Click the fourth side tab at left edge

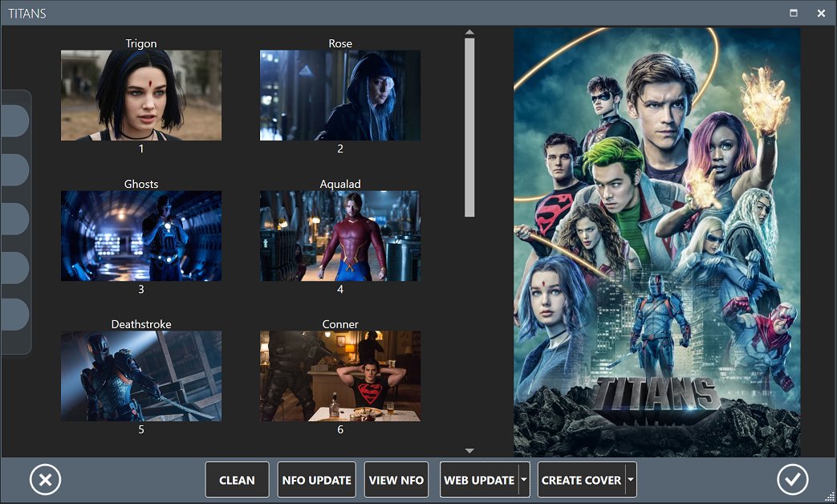[x=14, y=267]
